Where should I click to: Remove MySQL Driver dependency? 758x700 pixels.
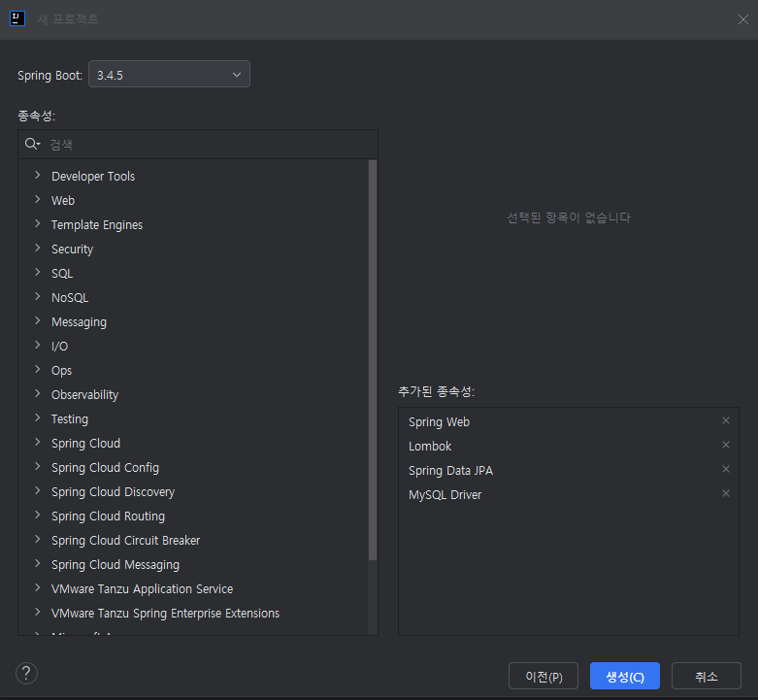pyautogui.click(x=726, y=493)
